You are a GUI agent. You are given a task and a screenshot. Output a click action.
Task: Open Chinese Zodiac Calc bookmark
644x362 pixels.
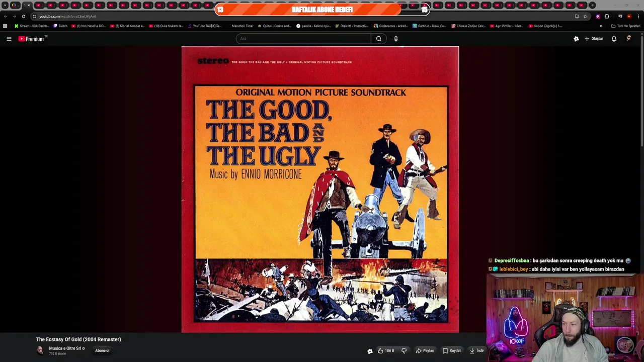(468, 26)
